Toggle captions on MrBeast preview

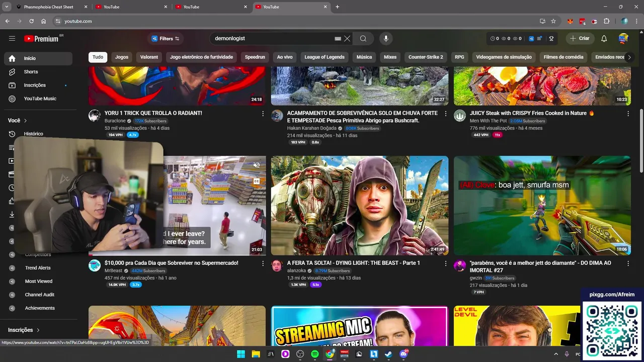click(x=256, y=182)
